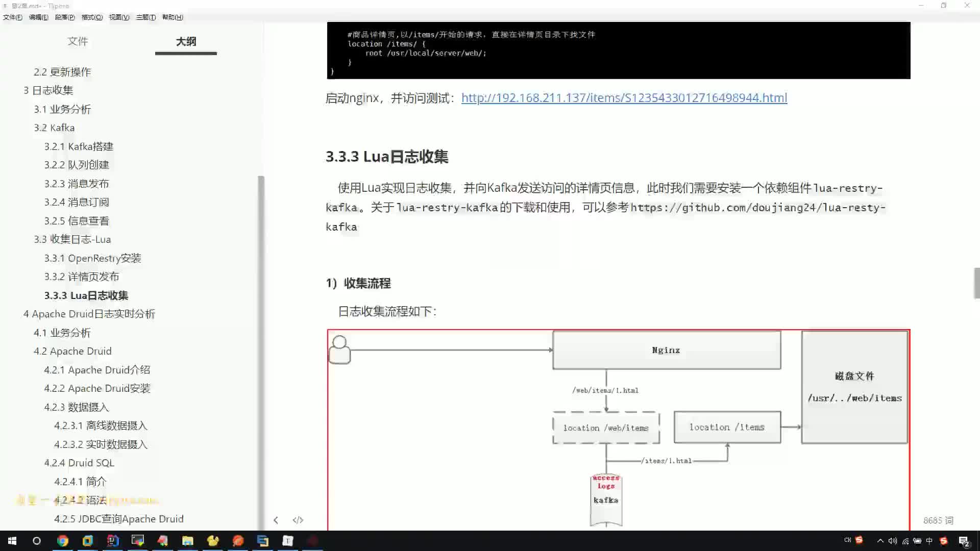980x551 pixels.
Task: Open the 段落(P) menu
Action: pyautogui.click(x=65, y=17)
